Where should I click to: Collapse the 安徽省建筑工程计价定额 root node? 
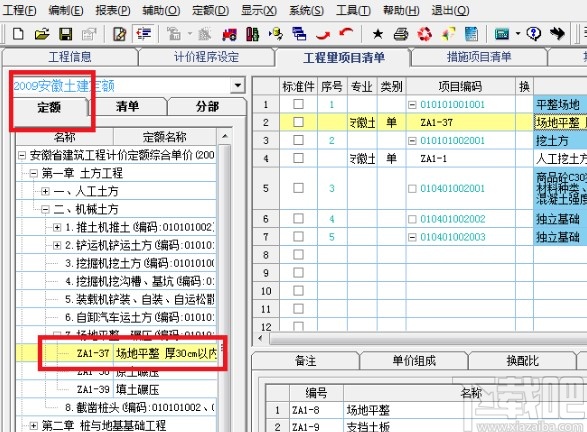22,155
